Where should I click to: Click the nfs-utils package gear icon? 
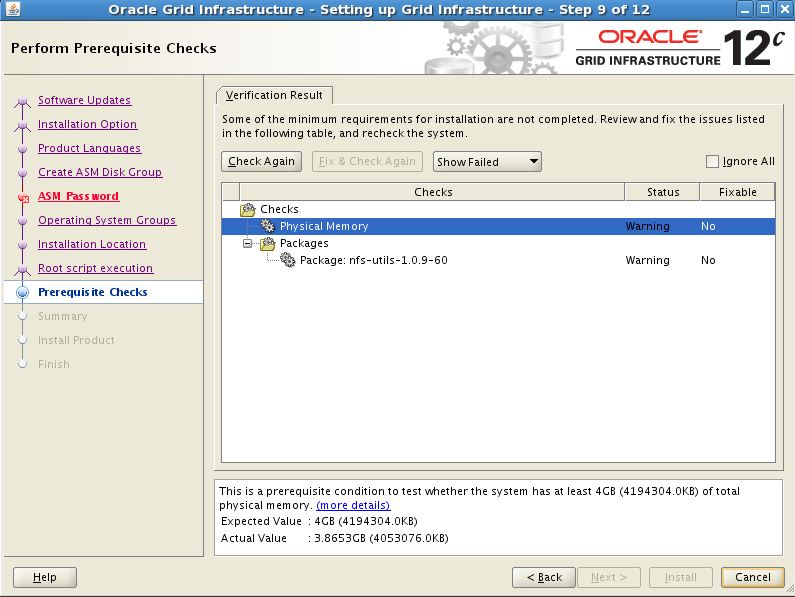pos(287,260)
